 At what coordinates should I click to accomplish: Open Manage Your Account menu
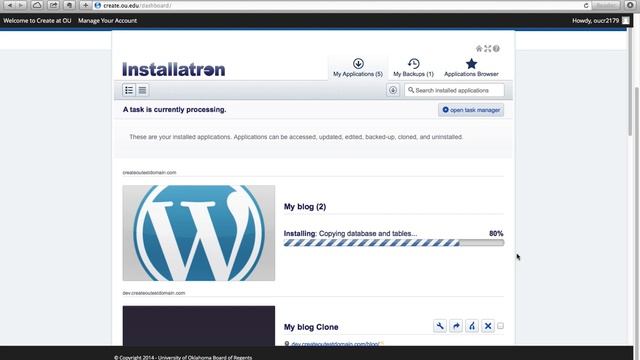point(107,20)
